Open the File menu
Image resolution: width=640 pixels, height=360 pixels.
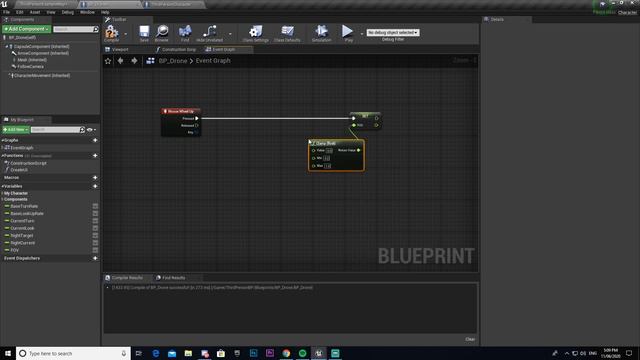pyautogui.click(x=7, y=12)
